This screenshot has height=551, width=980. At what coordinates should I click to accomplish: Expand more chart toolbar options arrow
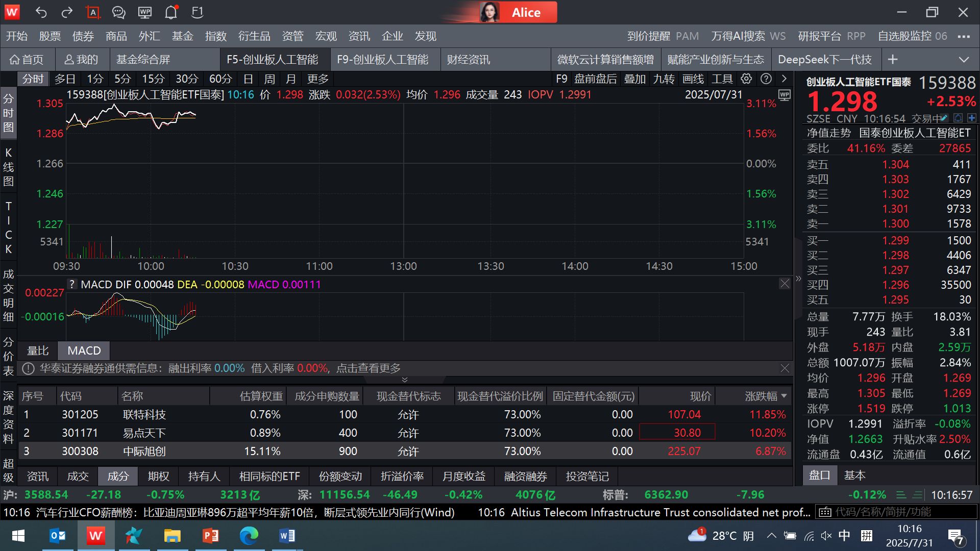[x=784, y=79]
